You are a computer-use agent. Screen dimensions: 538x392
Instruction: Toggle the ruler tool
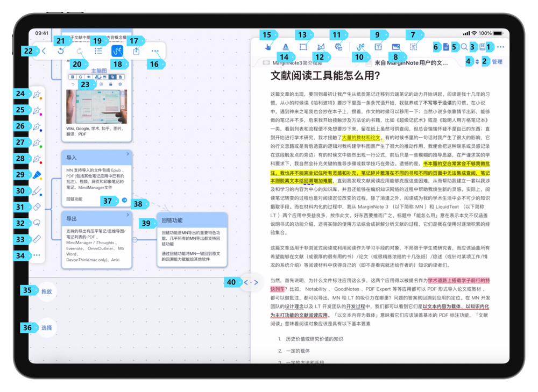pyautogui.click(x=37, y=239)
